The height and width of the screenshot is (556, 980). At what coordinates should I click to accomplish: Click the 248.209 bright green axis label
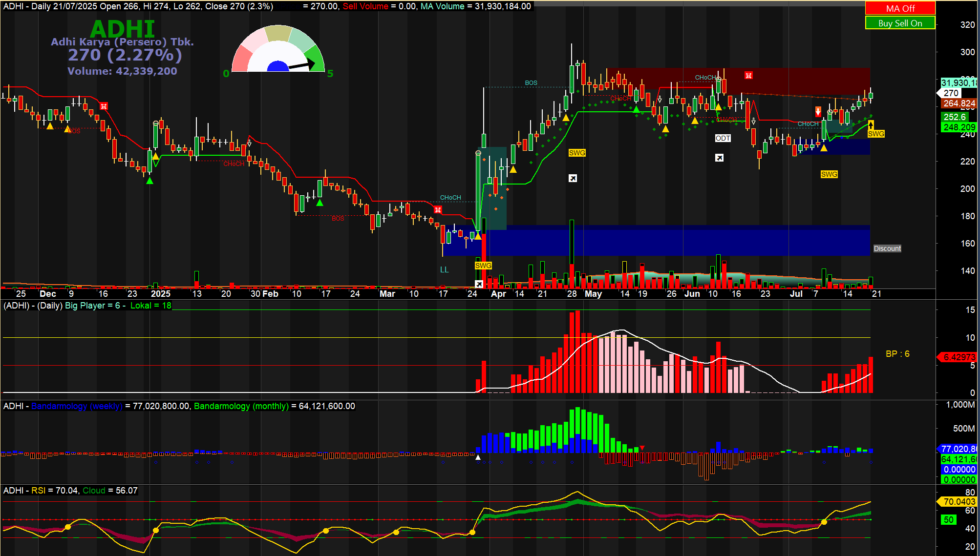pyautogui.click(x=959, y=127)
